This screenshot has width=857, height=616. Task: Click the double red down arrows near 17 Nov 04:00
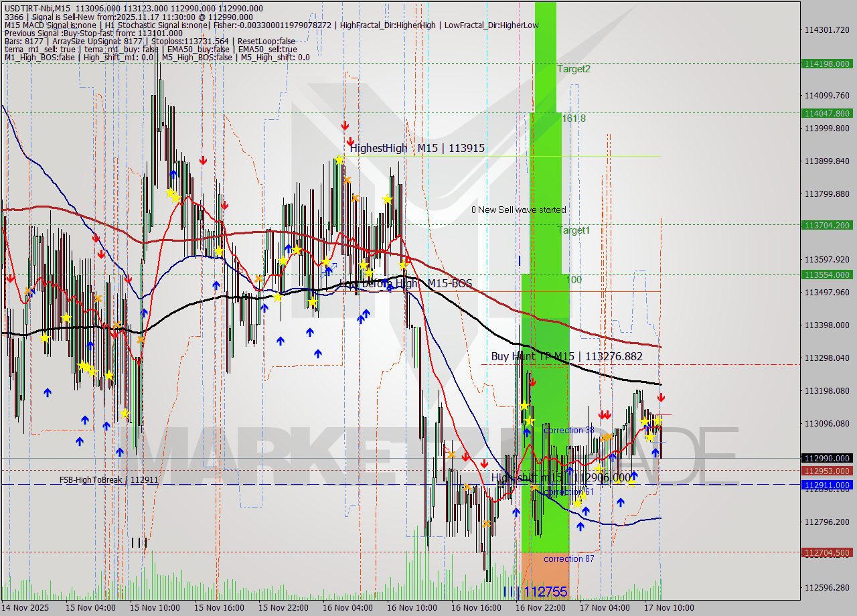point(605,414)
